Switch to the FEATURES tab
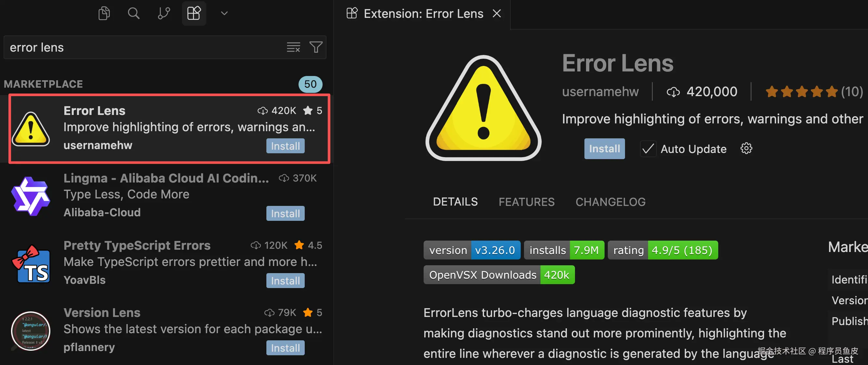Viewport: 868px width, 365px height. (x=526, y=202)
